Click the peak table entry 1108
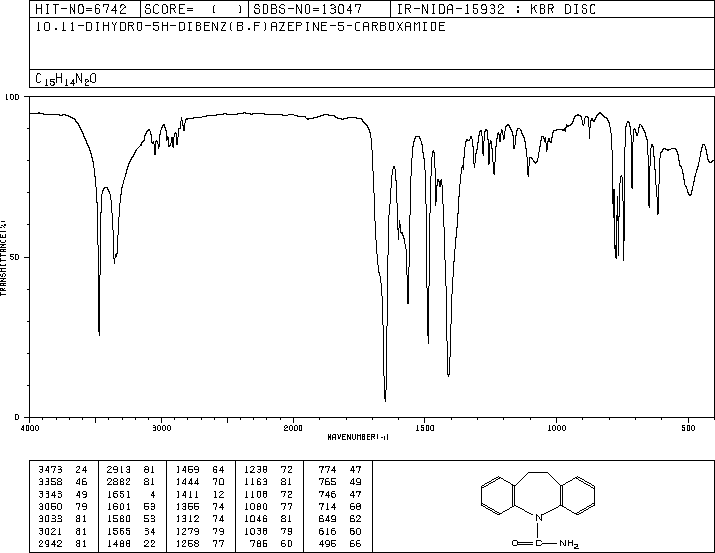The height and width of the screenshot is (553, 715). [x=256, y=494]
